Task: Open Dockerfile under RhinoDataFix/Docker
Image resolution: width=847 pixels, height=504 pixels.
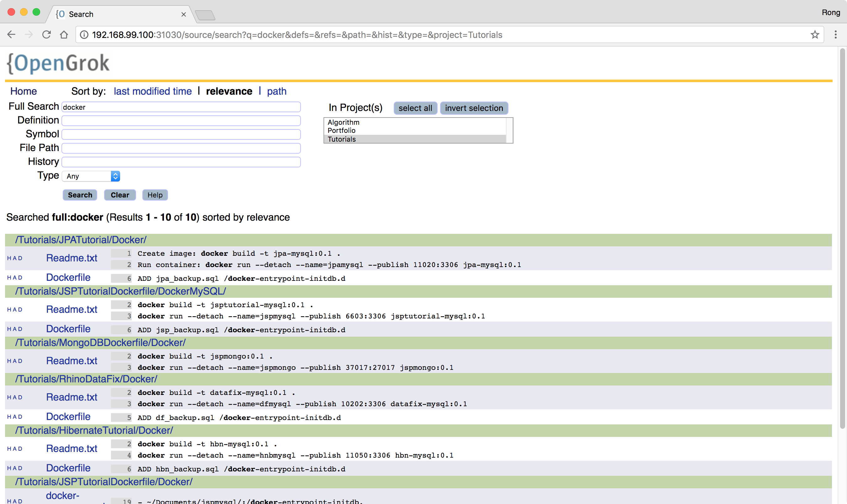Action: tap(68, 416)
